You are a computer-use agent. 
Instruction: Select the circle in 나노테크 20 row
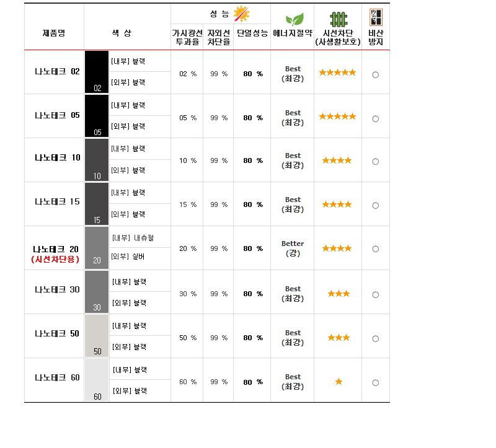(376, 249)
